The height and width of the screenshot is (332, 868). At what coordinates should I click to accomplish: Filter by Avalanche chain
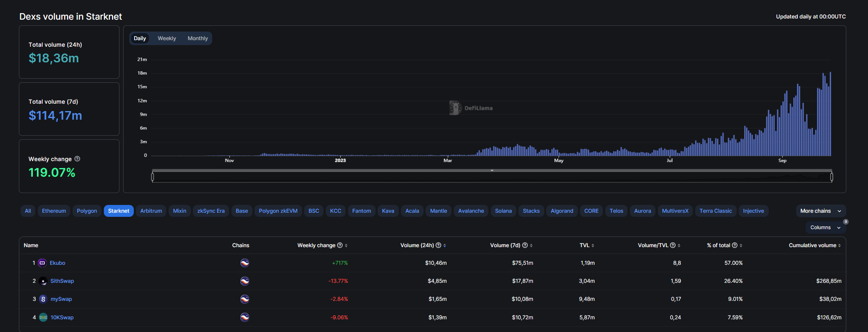pyautogui.click(x=471, y=211)
